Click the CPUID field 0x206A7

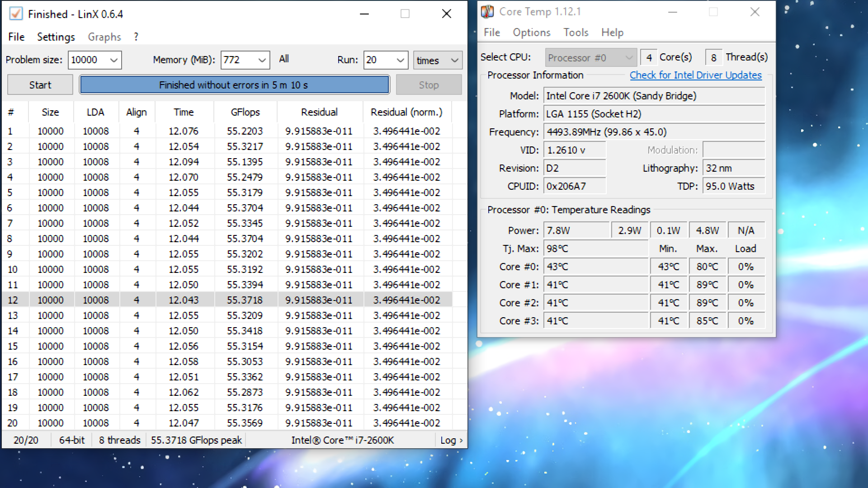pos(575,186)
